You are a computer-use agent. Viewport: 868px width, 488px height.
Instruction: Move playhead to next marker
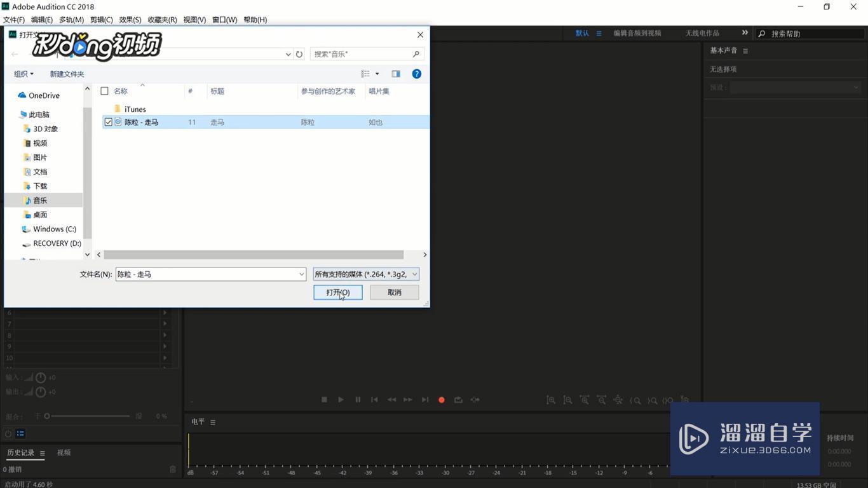point(425,400)
